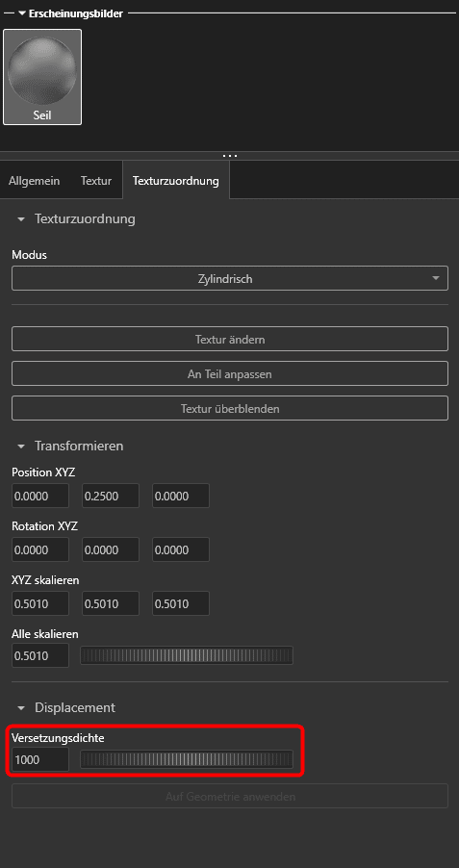This screenshot has height=868, width=459.
Task: Click the panel divider dots handle
Action: pos(230,156)
